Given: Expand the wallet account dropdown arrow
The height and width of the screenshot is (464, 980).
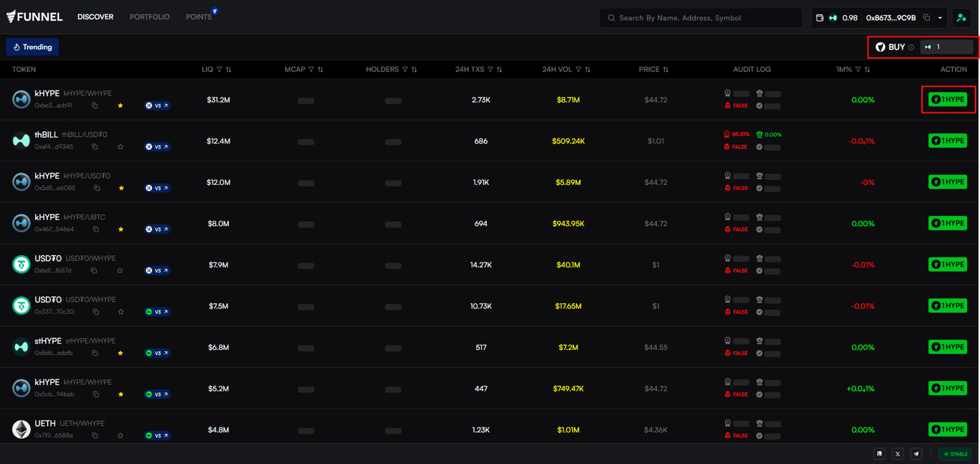Looking at the screenshot, I should 940,18.
